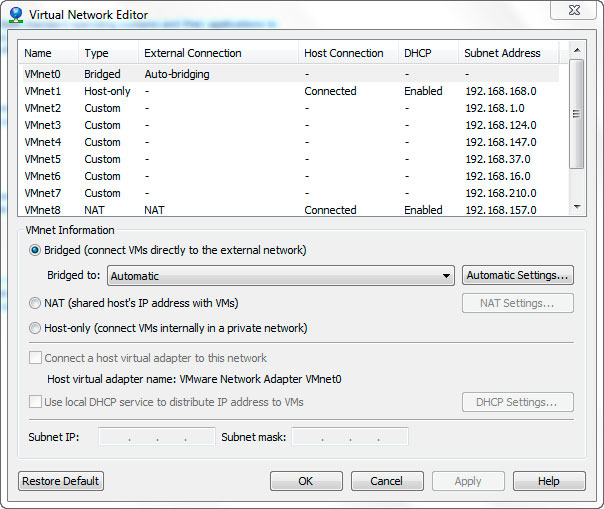Click subnet address 192.168.157.0
Screen dimensions: 604x509
tap(501, 210)
